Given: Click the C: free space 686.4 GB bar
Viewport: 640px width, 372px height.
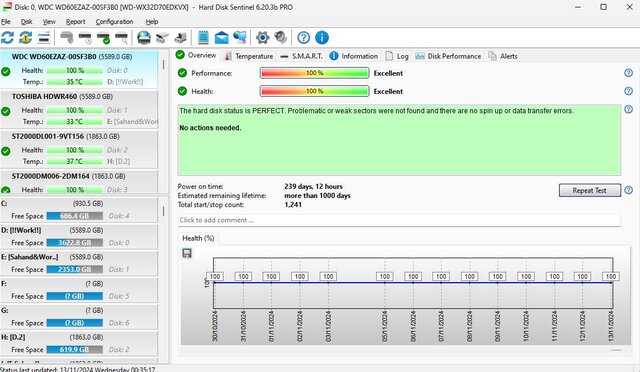Looking at the screenshot, I should pos(74,216).
